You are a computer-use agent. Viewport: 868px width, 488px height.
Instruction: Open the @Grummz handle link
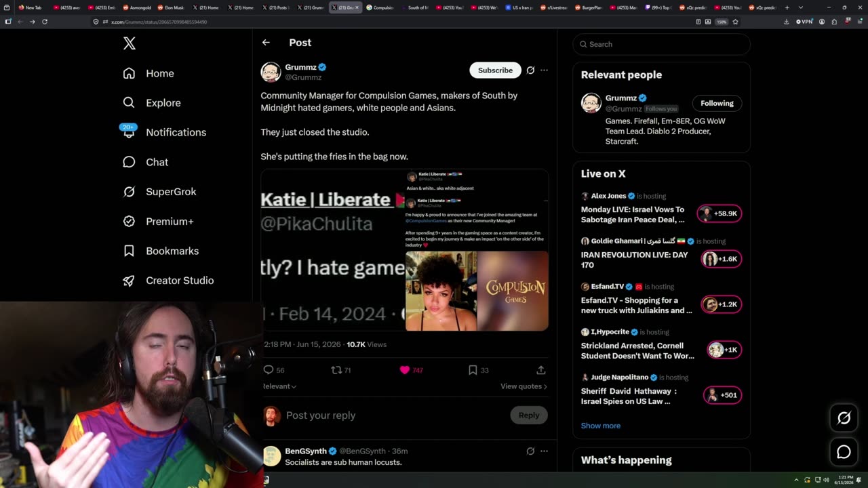pos(303,77)
